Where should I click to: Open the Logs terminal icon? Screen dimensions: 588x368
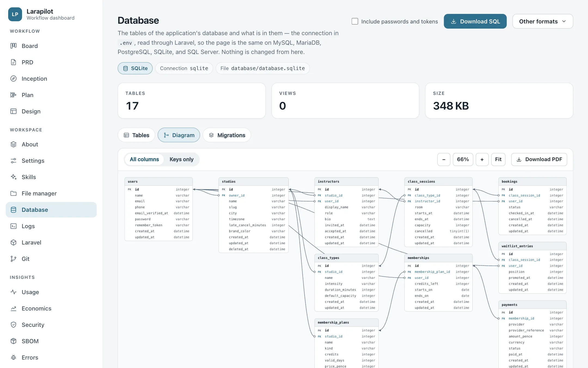coord(13,226)
